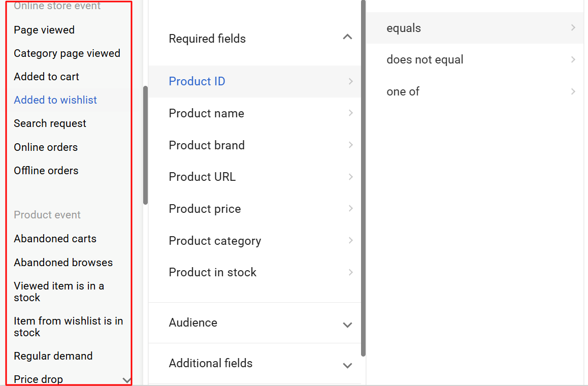Click the chevron beside Product in stock
This screenshot has width=588, height=386.
(x=350, y=272)
